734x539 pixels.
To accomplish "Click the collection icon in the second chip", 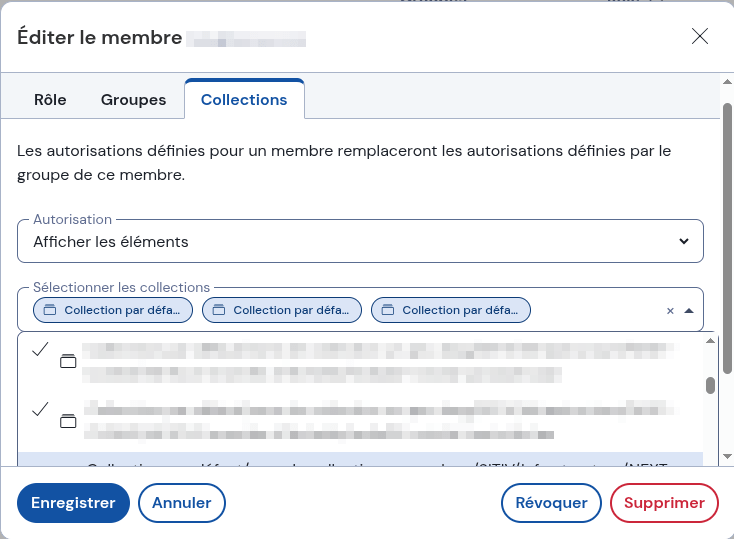I will [219, 310].
